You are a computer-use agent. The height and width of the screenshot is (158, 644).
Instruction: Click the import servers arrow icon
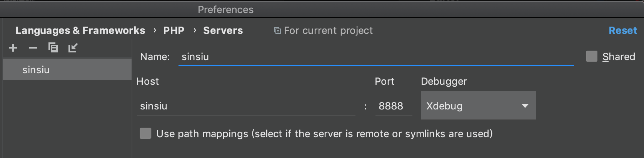pyautogui.click(x=73, y=48)
